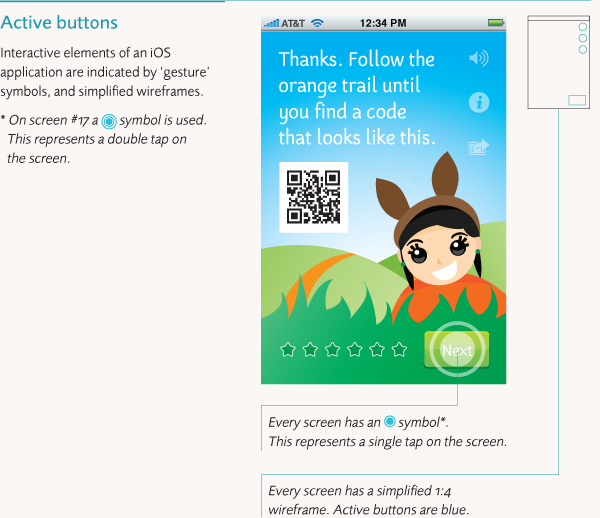Click the AT&T carrier label
Image resolution: width=600 pixels, height=518 pixels.
293,23
